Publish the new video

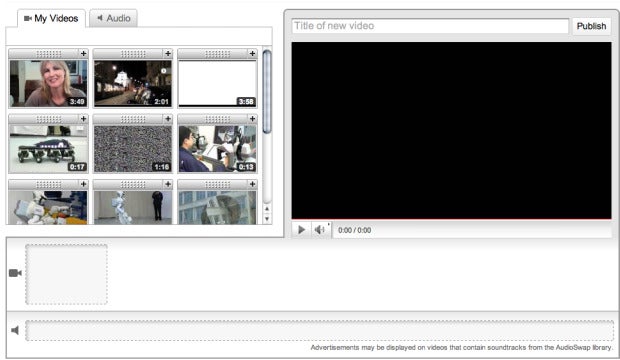pyautogui.click(x=591, y=26)
